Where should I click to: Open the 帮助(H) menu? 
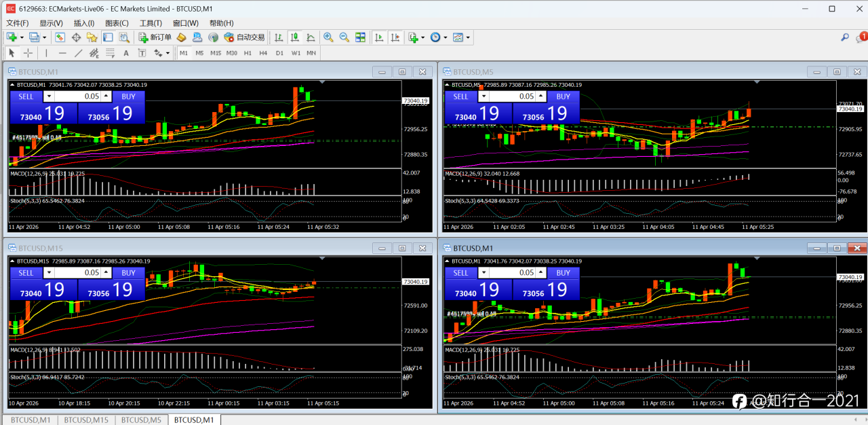click(x=221, y=23)
